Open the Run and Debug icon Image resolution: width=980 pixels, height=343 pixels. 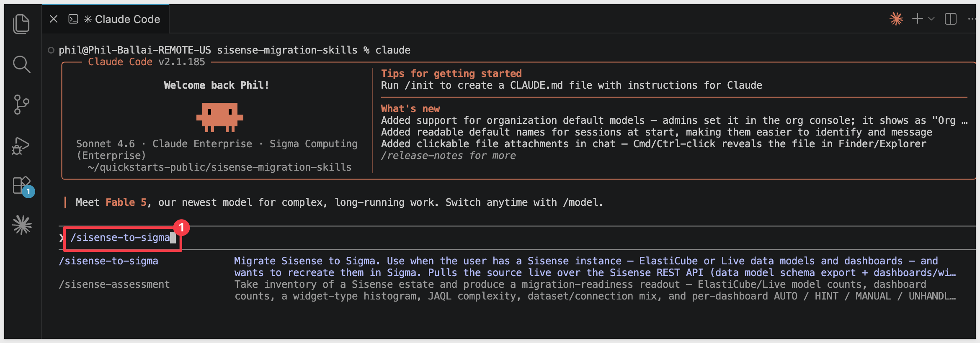pyautogui.click(x=21, y=146)
